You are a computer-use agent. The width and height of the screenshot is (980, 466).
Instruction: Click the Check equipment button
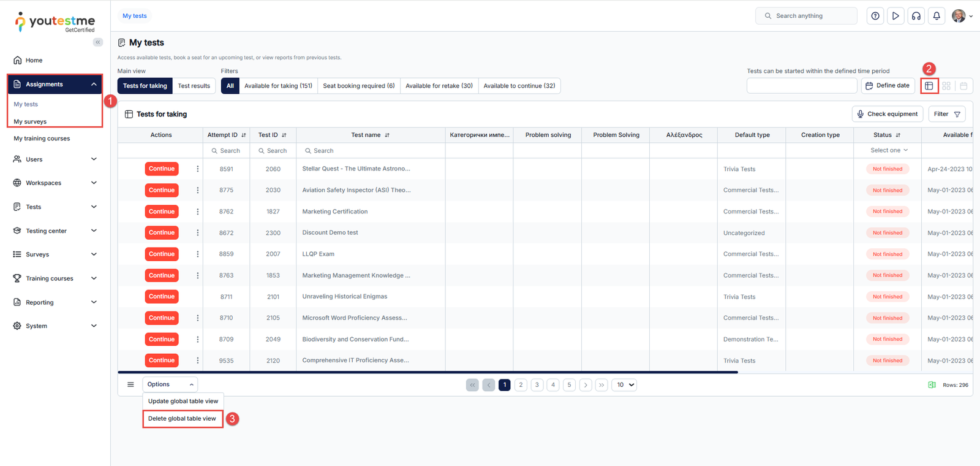point(887,114)
